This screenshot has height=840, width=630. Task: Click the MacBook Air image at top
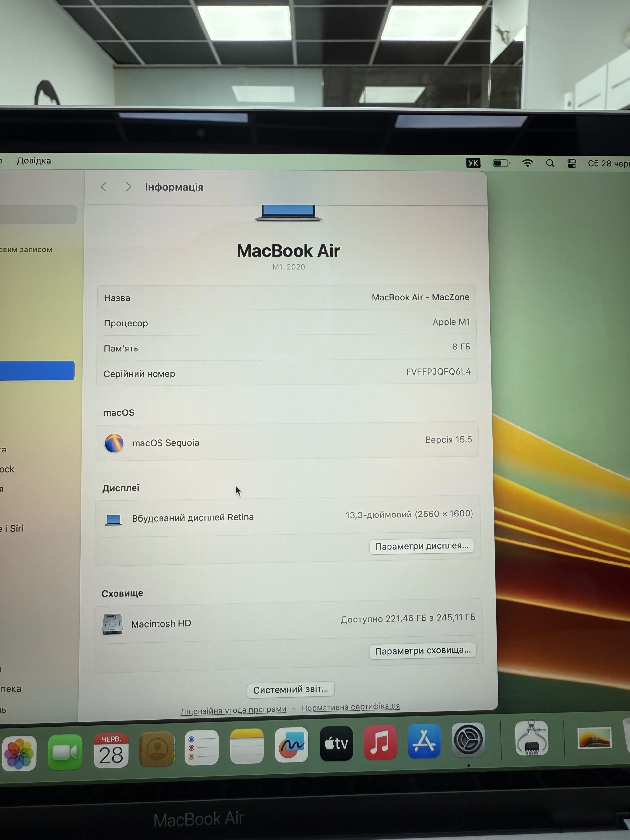point(289,213)
